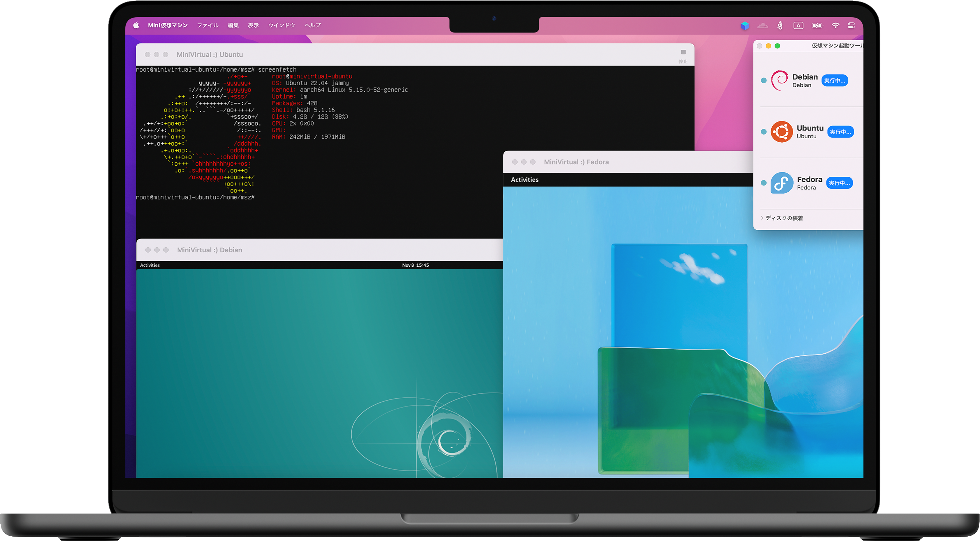This screenshot has height=541, width=980.
Task: Open Control Center in menu bar
Action: pos(851,26)
